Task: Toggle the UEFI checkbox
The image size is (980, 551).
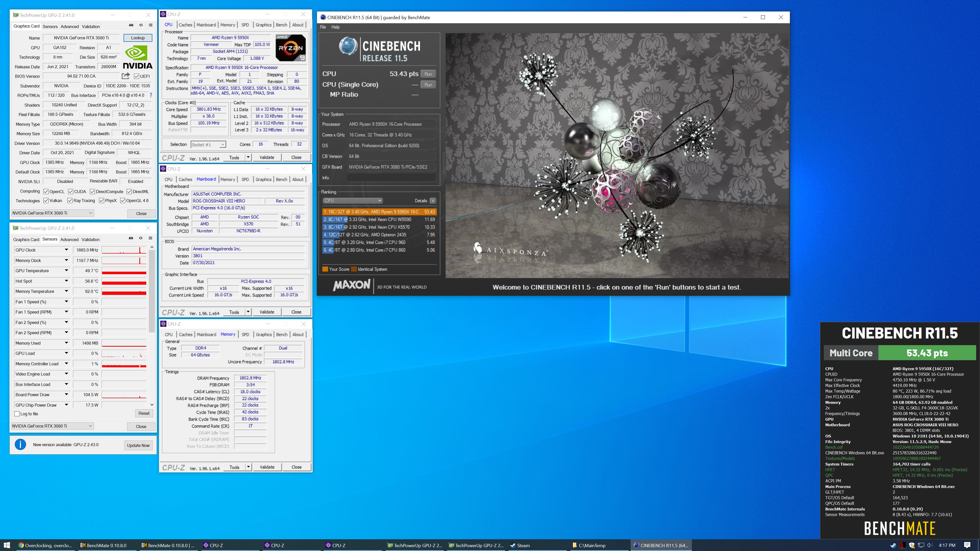Action: pyautogui.click(x=136, y=77)
